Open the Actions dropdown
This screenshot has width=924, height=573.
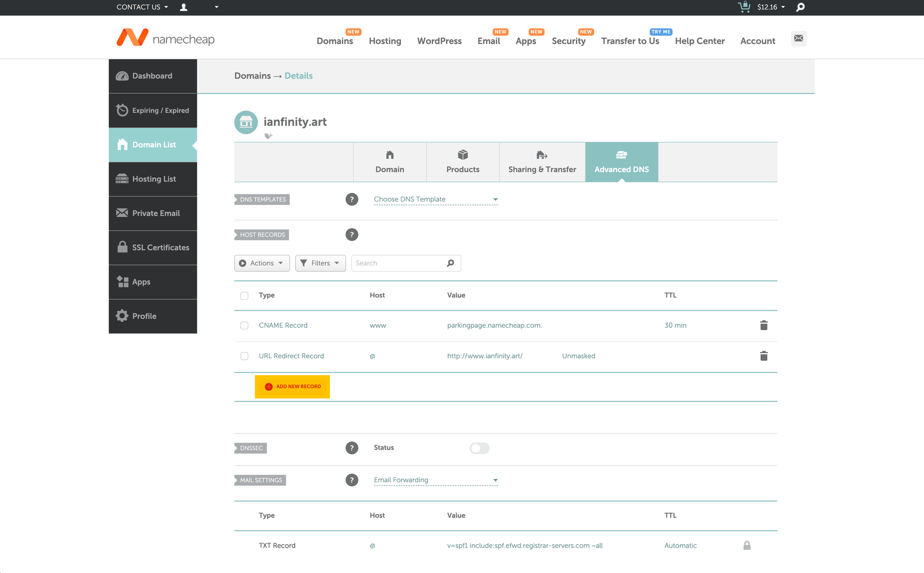262,263
